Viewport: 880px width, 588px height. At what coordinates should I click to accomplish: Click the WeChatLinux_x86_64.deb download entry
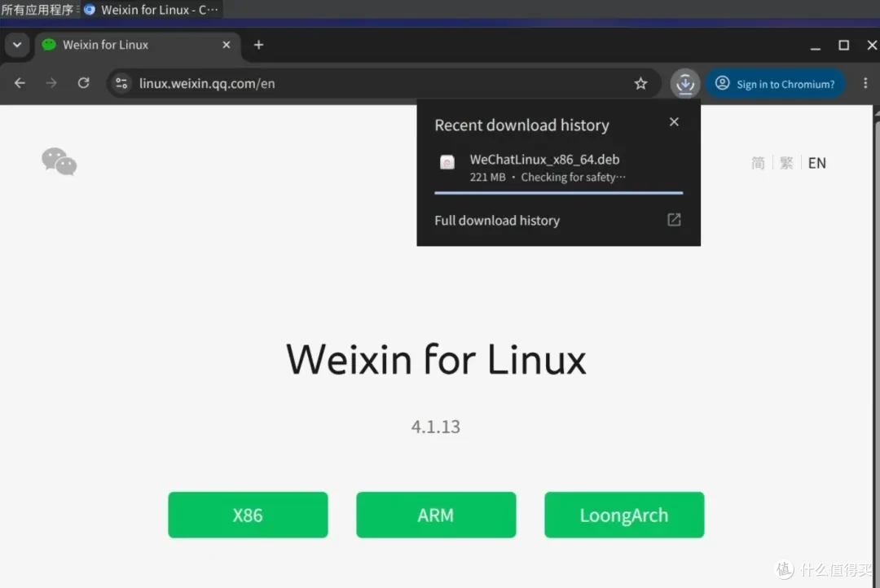pos(558,167)
